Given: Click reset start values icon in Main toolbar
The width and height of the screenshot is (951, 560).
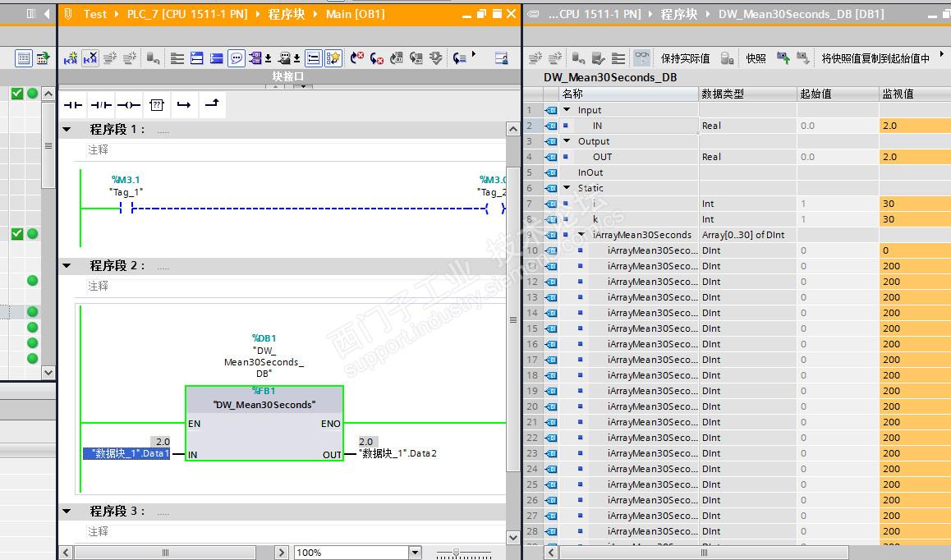Looking at the screenshot, I should point(153,58).
